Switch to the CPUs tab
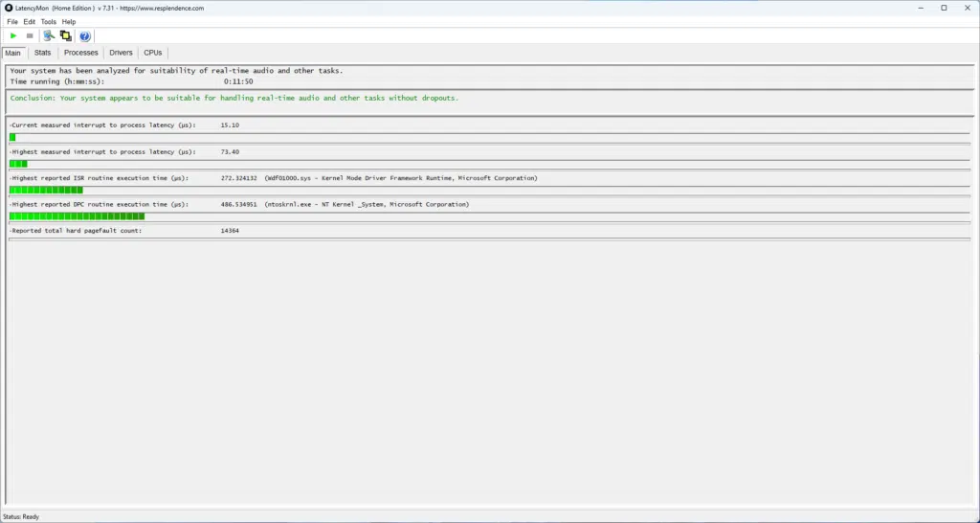980x523 pixels. [x=153, y=53]
